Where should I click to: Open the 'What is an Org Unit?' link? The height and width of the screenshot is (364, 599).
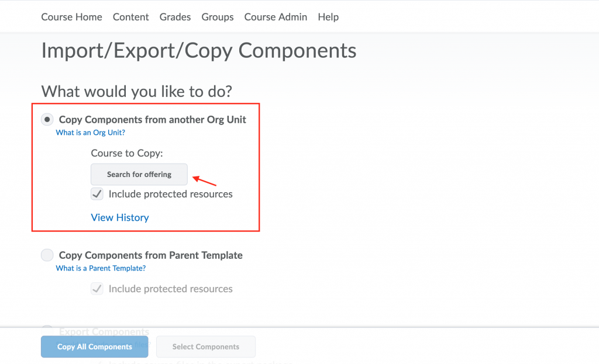(x=90, y=133)
